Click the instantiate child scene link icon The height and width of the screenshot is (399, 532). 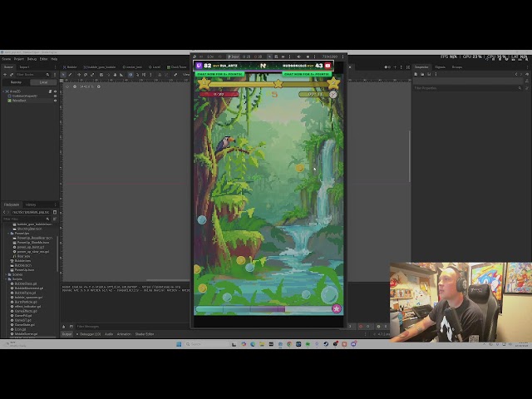pyautogui.click(x=11, y=75)
